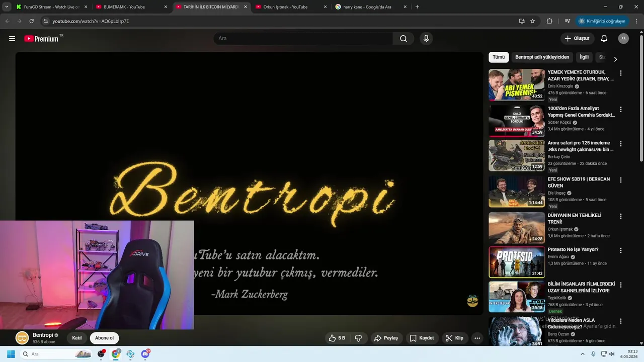Viewport: 644px width, 362px height.
Task: Open the Chrome three-dot menu
Action: coord(636,21)
